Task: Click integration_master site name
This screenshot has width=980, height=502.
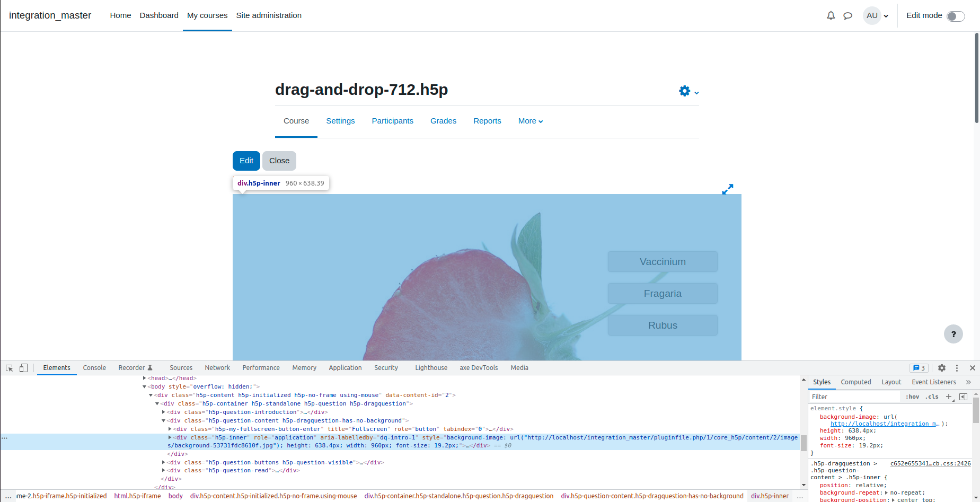Action: click(x=50, y=15)
